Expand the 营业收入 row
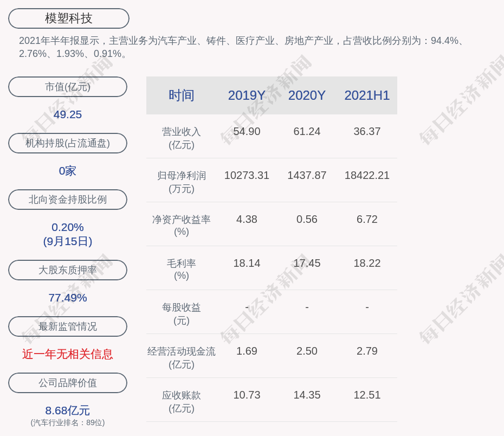The height and width of the screenshot is (436, 504). pyautogui.click(x=181, y=137)
